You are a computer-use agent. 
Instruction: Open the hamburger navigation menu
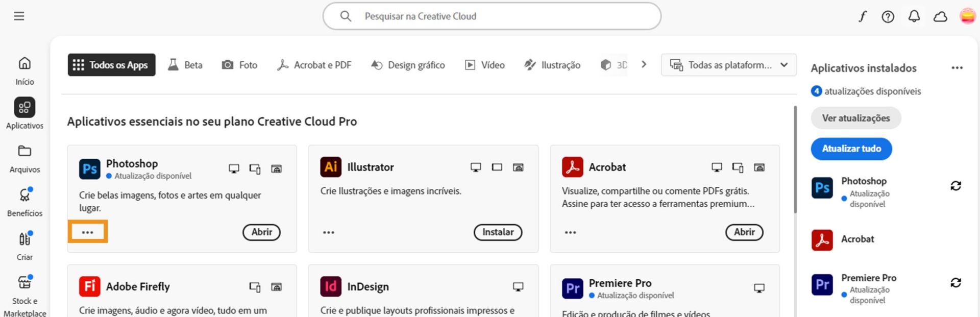(19, 16)
